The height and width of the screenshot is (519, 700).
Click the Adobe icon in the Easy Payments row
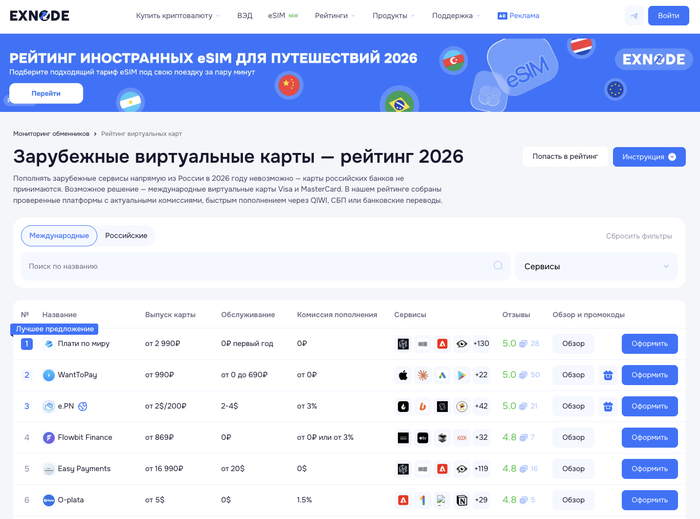442,469
